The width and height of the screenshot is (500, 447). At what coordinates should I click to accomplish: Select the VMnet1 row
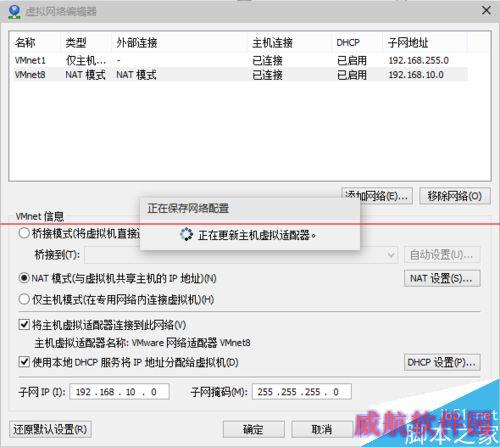(241, 60)
